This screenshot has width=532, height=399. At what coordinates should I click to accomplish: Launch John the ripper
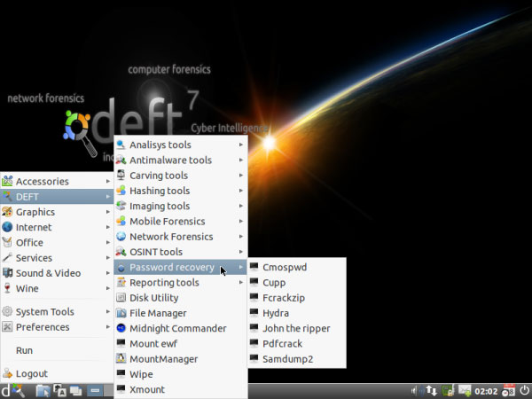tap(297, 328)
